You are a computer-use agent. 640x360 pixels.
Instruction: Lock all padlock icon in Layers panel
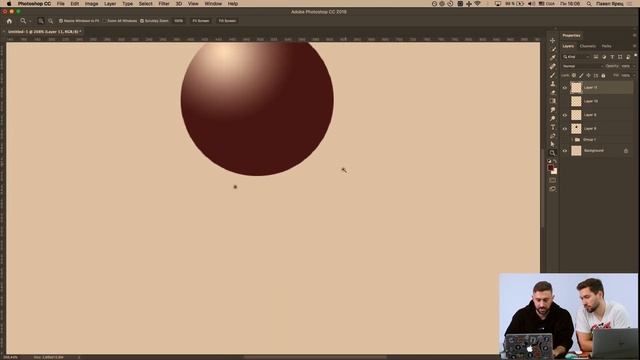pos(603,76)
